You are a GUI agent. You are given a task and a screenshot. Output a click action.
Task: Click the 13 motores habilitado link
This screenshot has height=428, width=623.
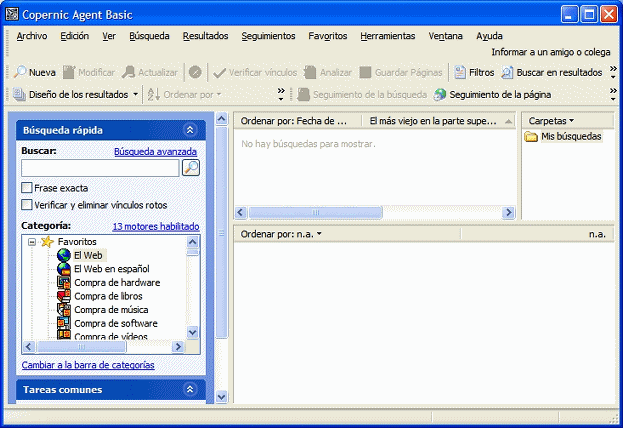[x=156, y=226]
